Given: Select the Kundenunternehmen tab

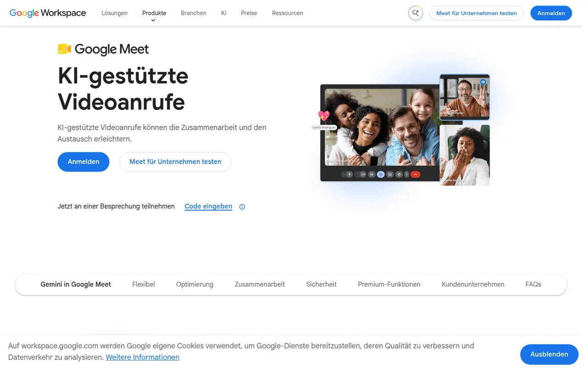Looking at the screenshot, I should (x=473, y=284).
